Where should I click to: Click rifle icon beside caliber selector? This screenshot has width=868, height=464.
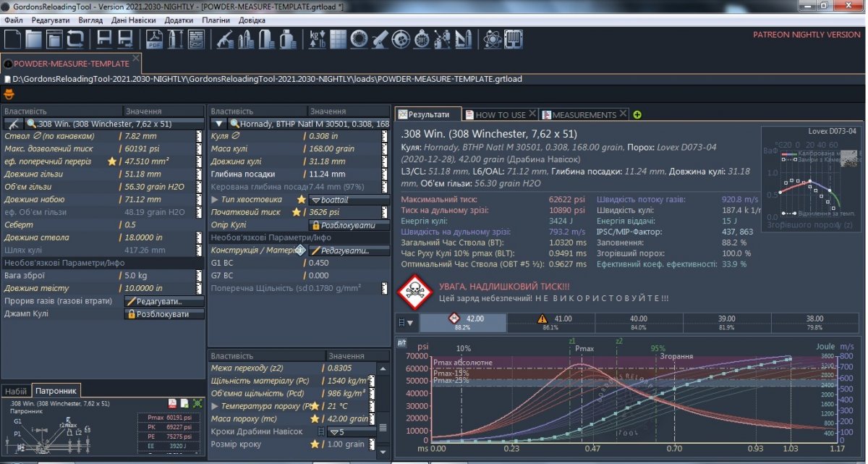pyautogui.click(x=13, y=124)
